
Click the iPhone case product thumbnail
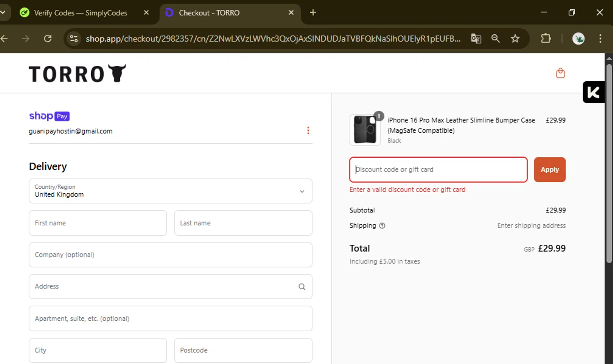(365, 130)
